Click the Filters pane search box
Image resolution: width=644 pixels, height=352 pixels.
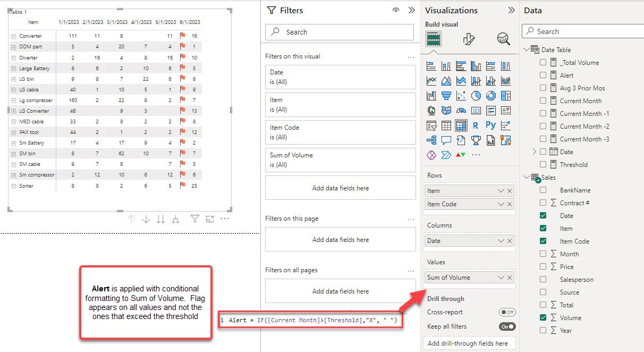(x=340, y=32)
